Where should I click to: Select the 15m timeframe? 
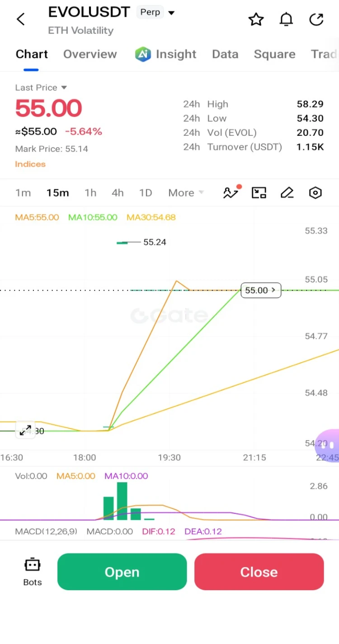pos(58,193)
